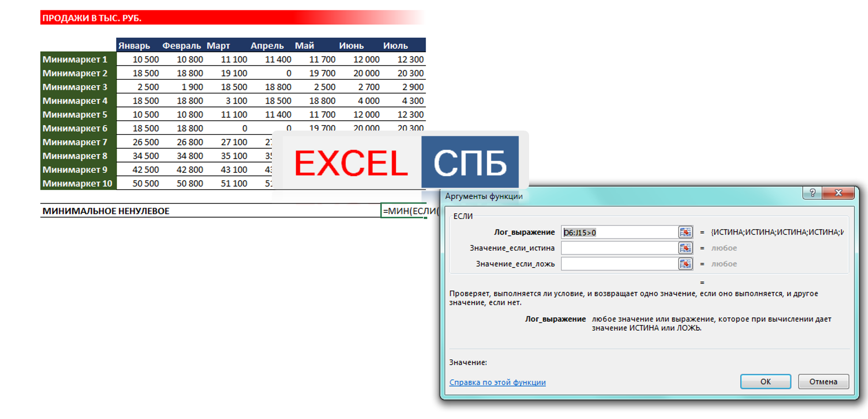
Task: Select the Минимаркет 10 row label
Action: (78, 183)
